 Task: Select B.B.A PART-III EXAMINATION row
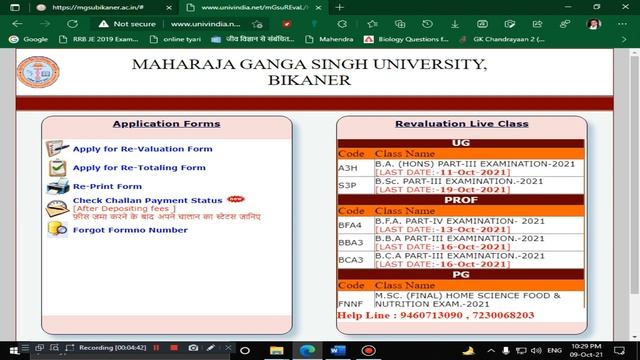point(461,242)
